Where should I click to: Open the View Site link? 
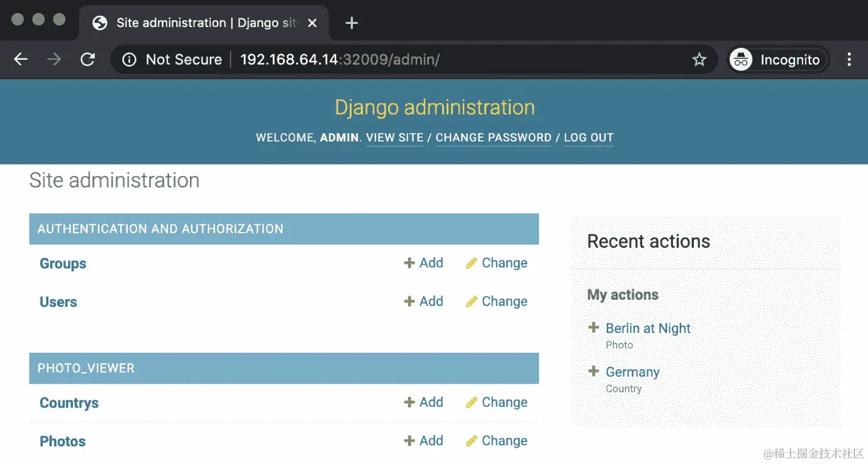click(x=394, y=138)
